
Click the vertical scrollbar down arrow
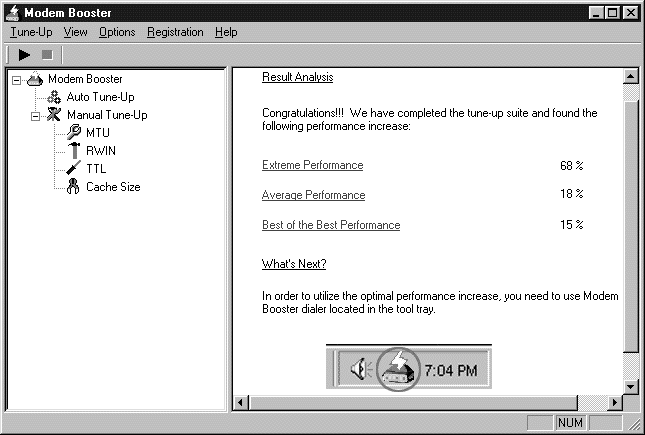click(631, 386)
